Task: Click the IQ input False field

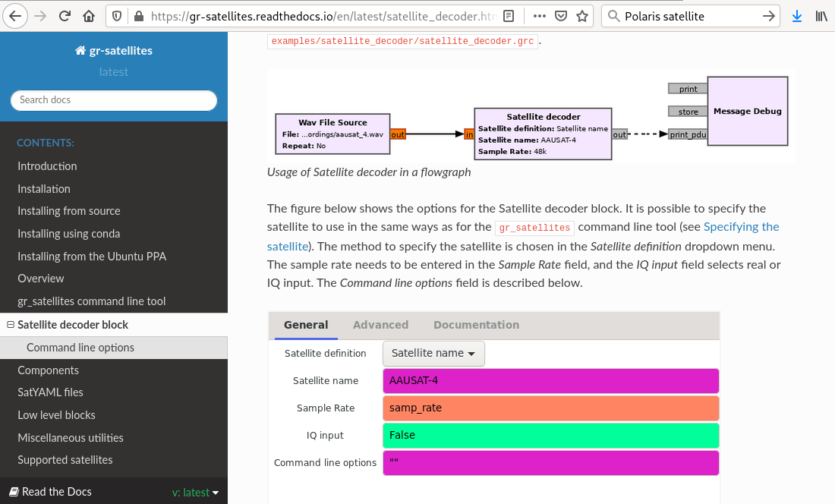Action: point(550,436)
